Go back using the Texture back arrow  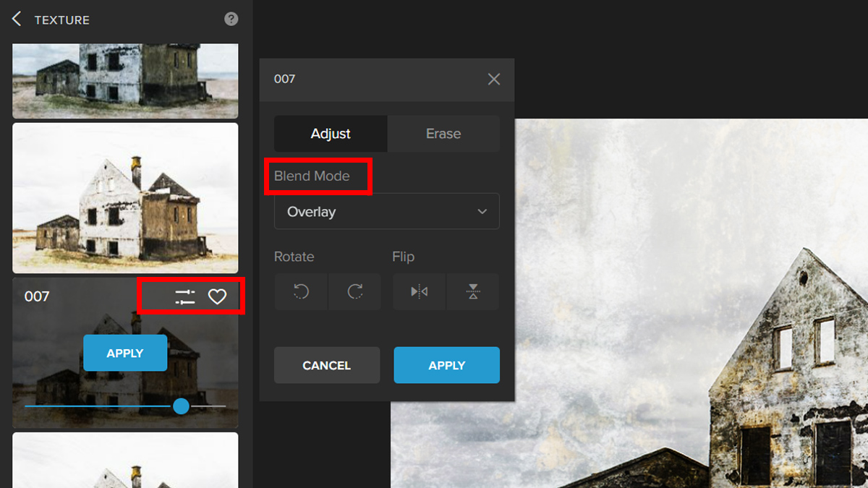point(17,20)
